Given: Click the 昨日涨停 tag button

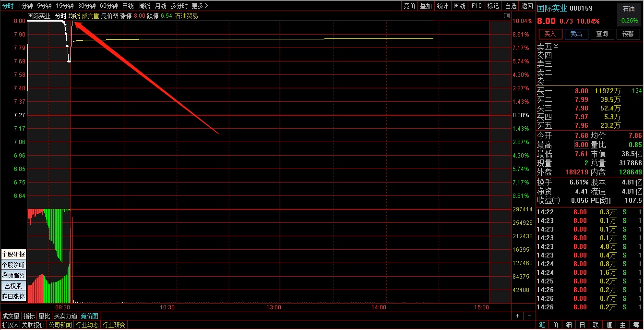Looking at the screenshot, I should (13, 296).
